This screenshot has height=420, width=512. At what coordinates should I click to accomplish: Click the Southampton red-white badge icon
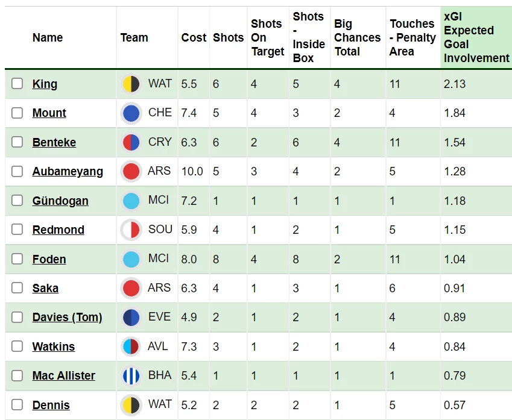coord(131,230)
